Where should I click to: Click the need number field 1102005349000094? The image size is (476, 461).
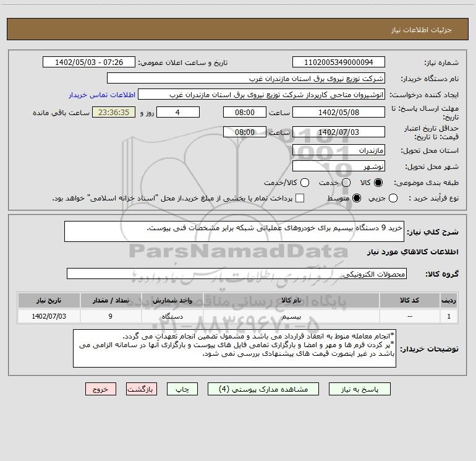339,62
